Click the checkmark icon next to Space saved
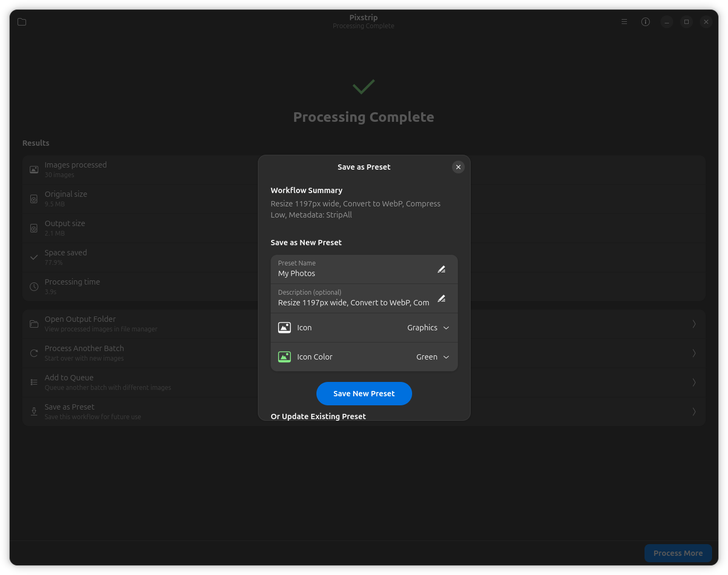Screen dimensions: 728x575 pos(34,257)
